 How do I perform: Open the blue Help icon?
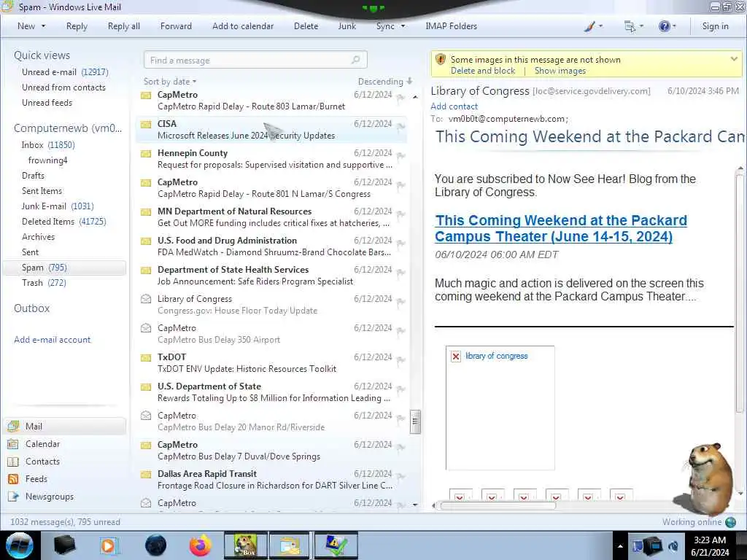pyautogui.click(x=664, y=26)
